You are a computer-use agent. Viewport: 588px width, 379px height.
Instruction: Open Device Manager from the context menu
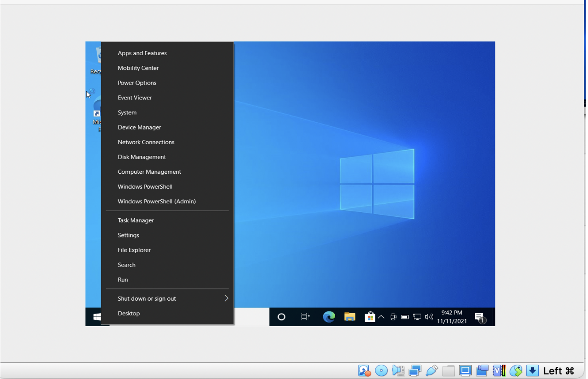click(139, 127)
